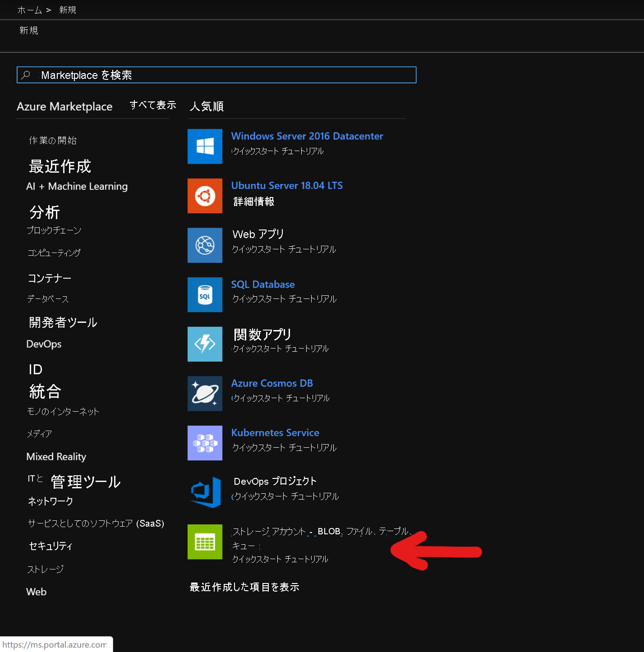Open Windows Server 2016 Datacenter link
The width and height of the screenshot is (644, 652).
307,136
